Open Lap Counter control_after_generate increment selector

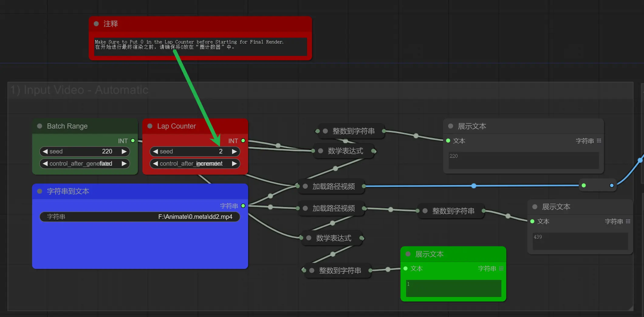point(194,164)
